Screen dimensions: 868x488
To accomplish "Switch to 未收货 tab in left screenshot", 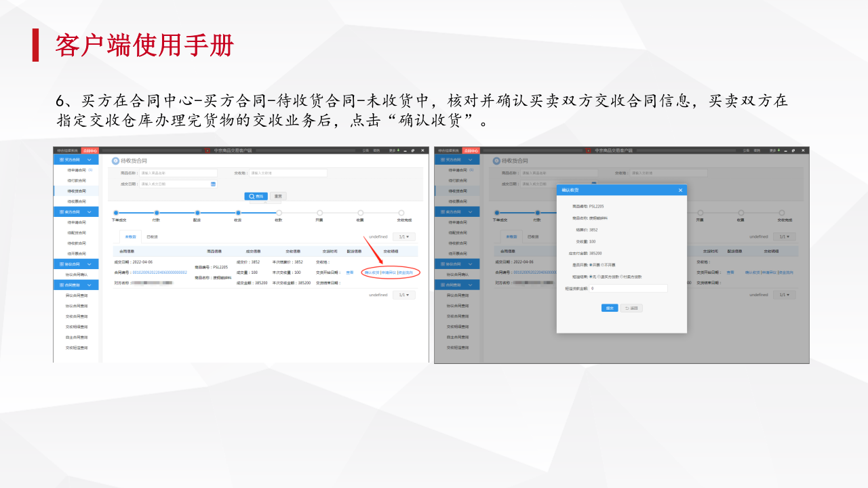I will 130,237.
